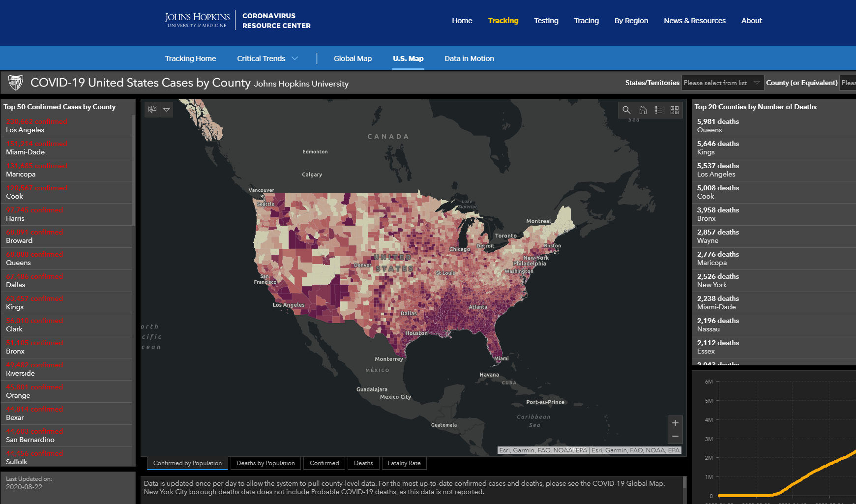
Task: Switch to Deaths by Population tab
Action: click(x=266, y=463)
